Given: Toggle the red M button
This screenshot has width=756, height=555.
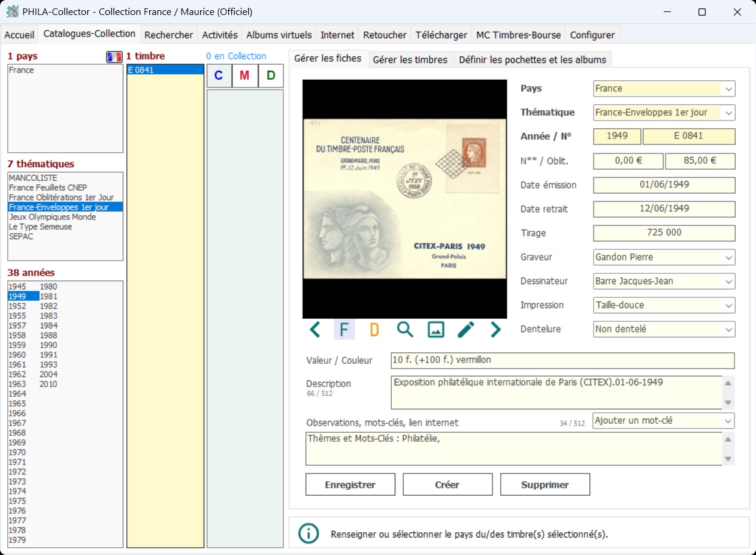Looking at the screenshot, I should coord(244,76).
